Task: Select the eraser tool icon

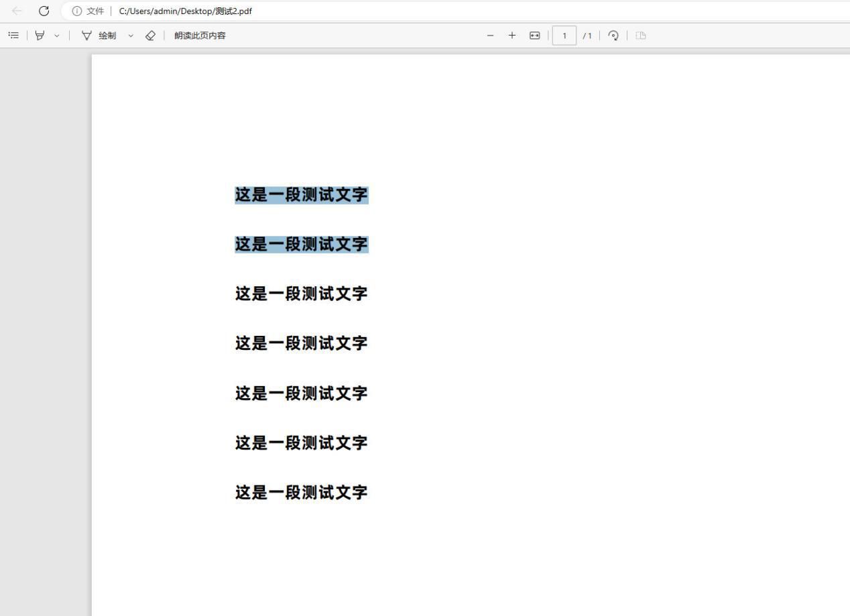Action: [x=151, y=36]
